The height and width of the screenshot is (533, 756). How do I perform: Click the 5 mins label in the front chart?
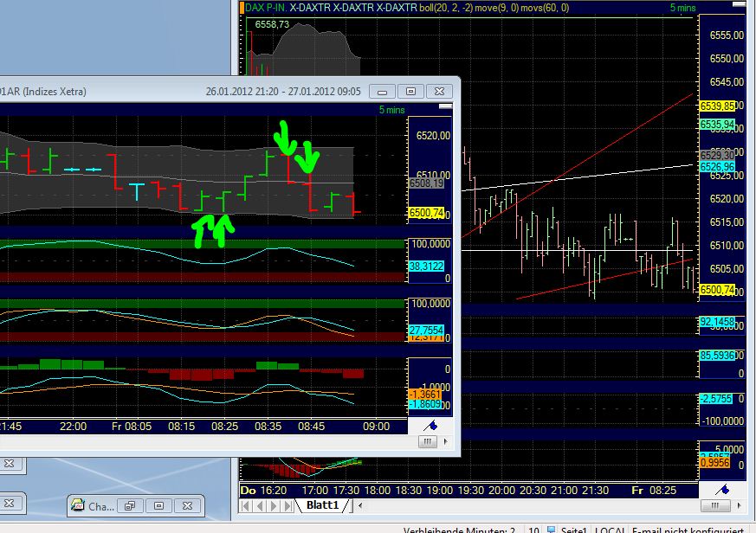coord(392,110)
